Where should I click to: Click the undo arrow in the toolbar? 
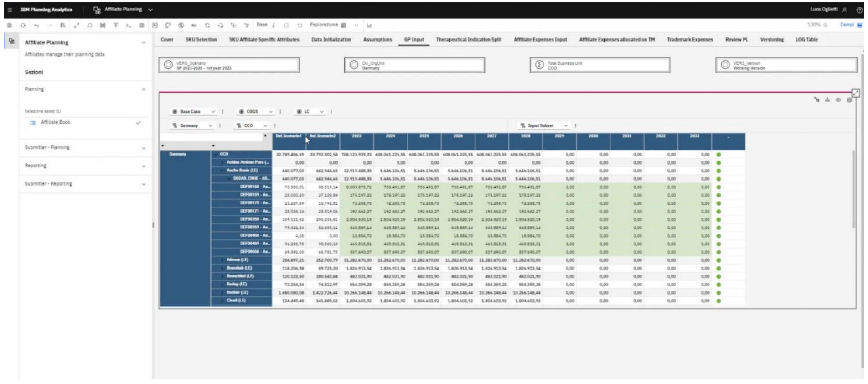pyautogui.click(x=36, y=26)
